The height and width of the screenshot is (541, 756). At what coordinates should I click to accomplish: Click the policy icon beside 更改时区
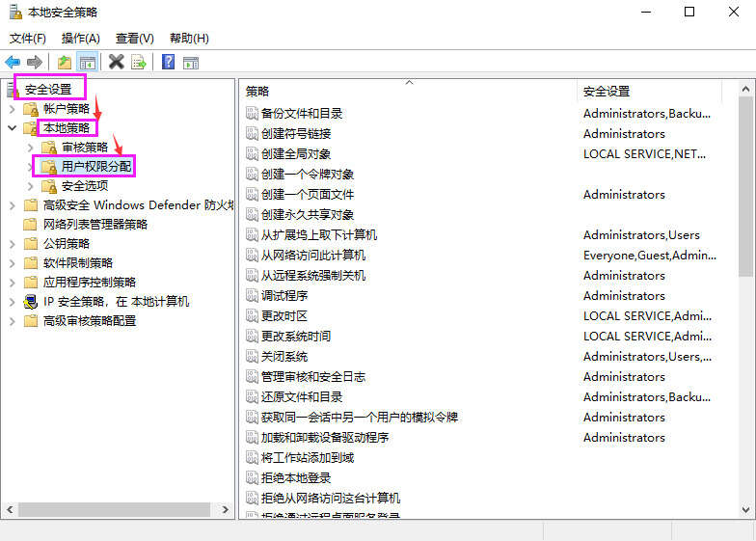coord(252,316)
